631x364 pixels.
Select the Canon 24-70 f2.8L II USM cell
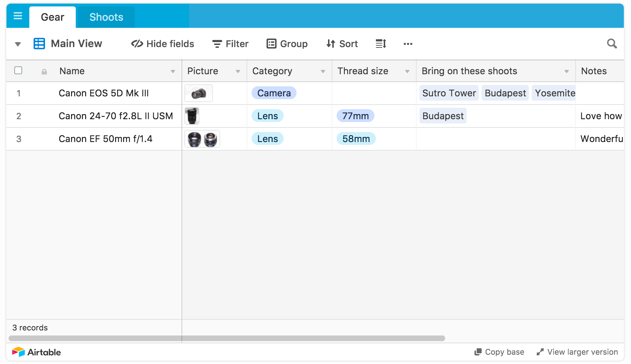(x=116, y=116)
